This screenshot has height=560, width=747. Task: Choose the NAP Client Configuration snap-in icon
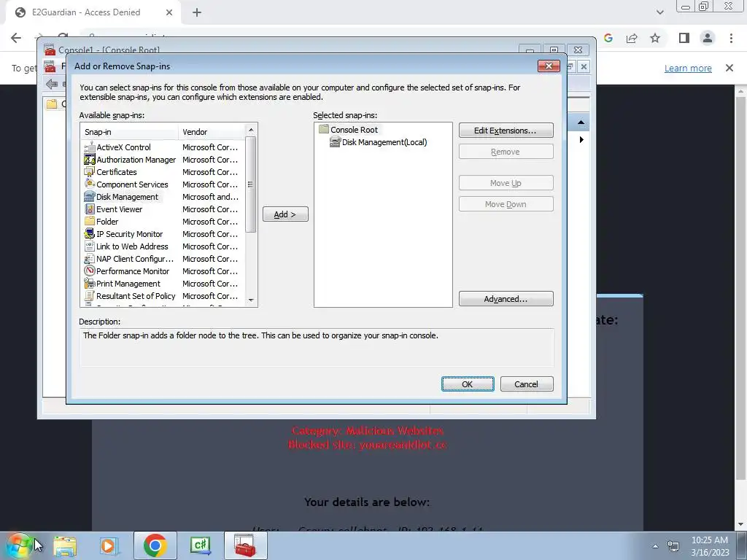click(90, 259)
